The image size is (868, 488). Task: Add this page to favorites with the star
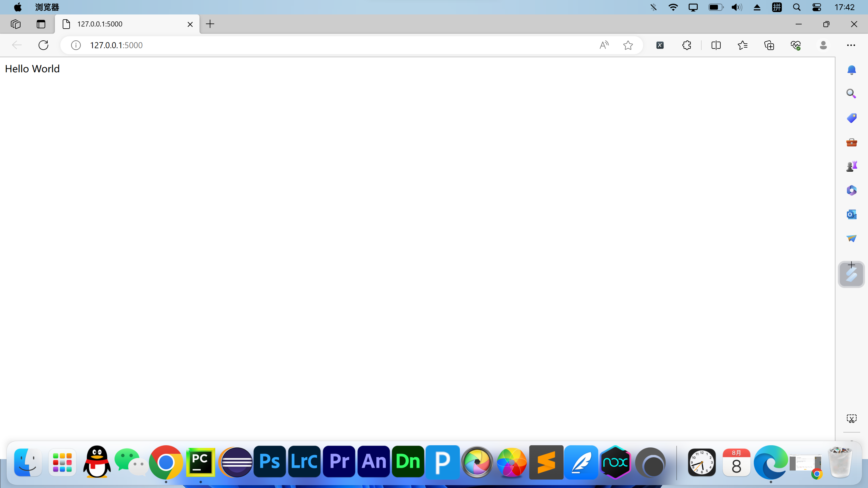628,45
